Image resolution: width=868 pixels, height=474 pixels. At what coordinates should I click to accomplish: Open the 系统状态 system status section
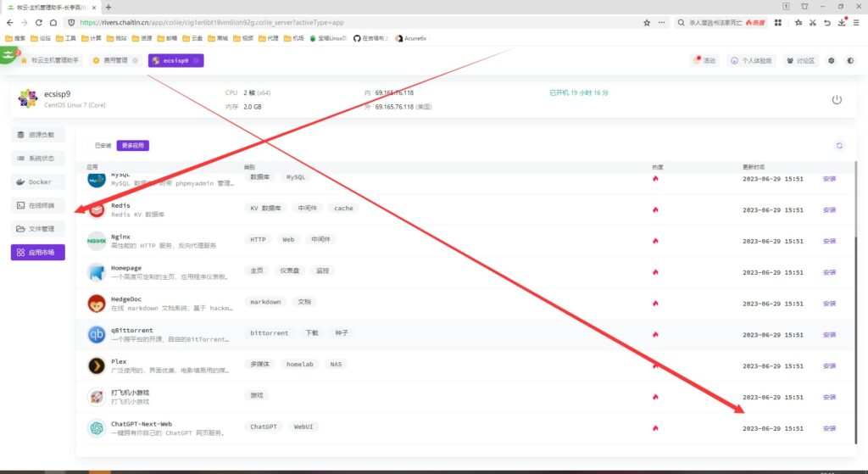point(37,159)
